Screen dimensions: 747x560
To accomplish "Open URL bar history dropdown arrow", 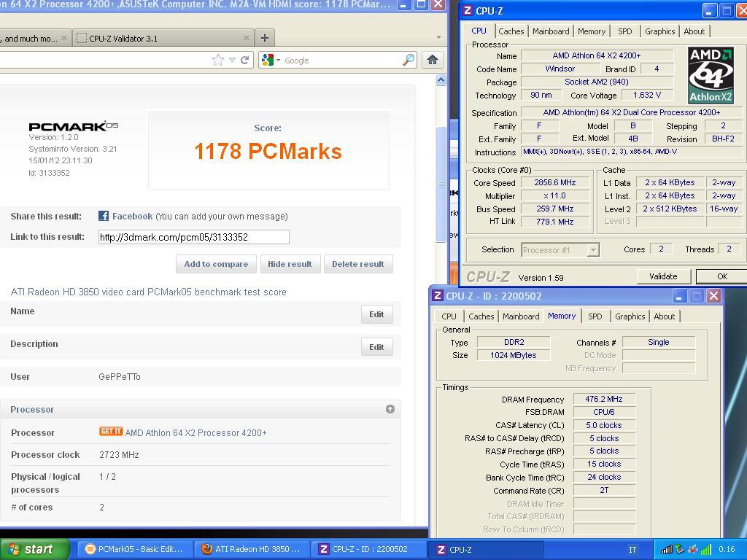I will 232,60.
